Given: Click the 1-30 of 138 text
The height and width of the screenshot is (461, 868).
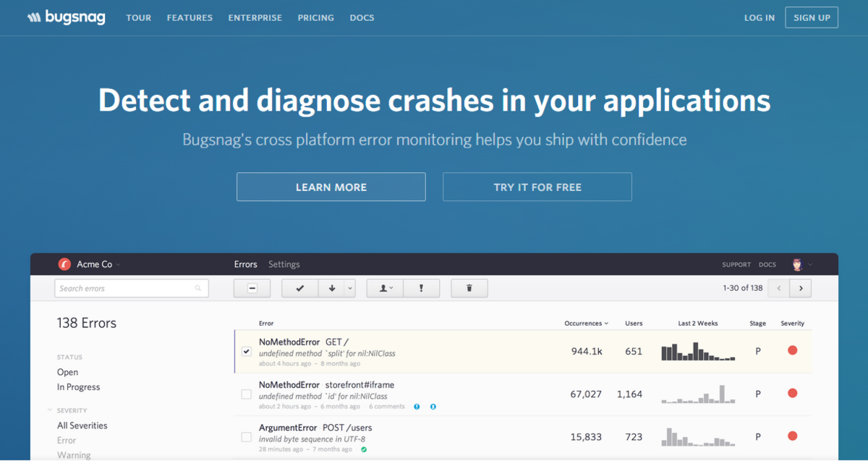Looking at the screenshot, I should 743,288.
